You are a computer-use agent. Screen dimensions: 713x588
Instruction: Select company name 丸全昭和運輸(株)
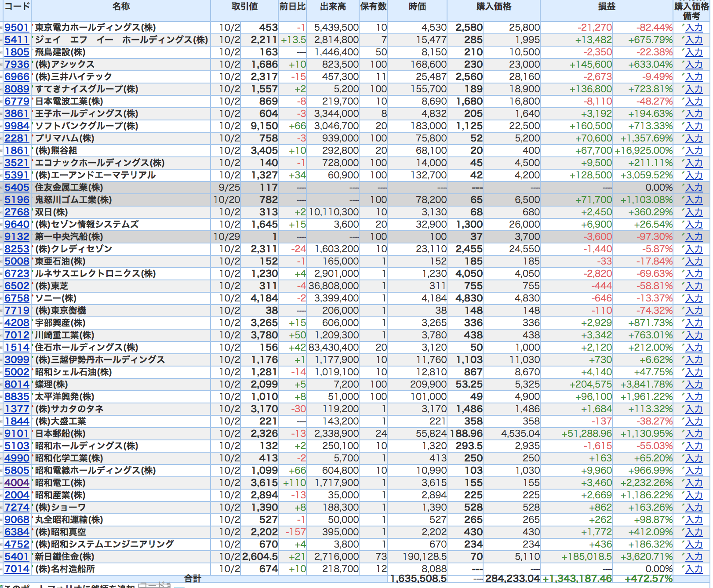point(69,519)
